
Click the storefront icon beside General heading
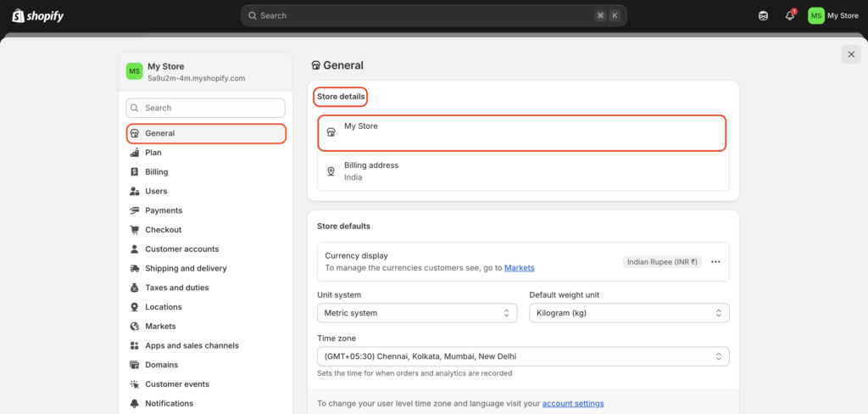click(315, 65)
